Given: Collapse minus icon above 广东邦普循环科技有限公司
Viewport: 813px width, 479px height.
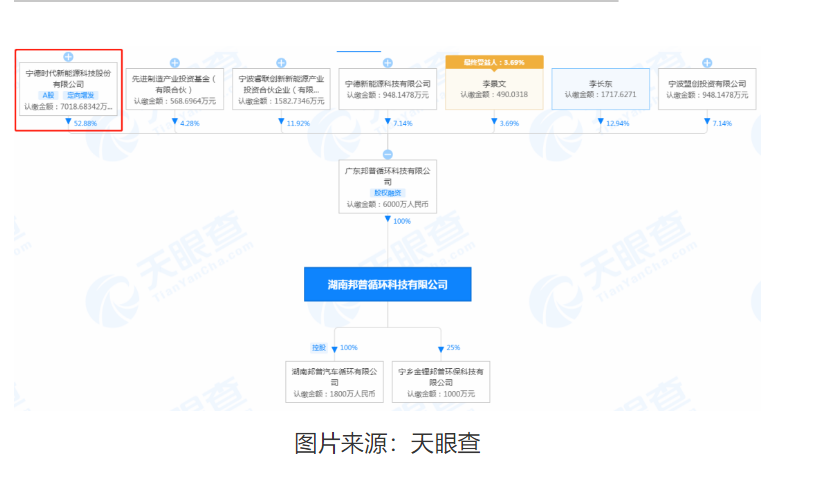Looking at the screenshot, I should [387, 154].
